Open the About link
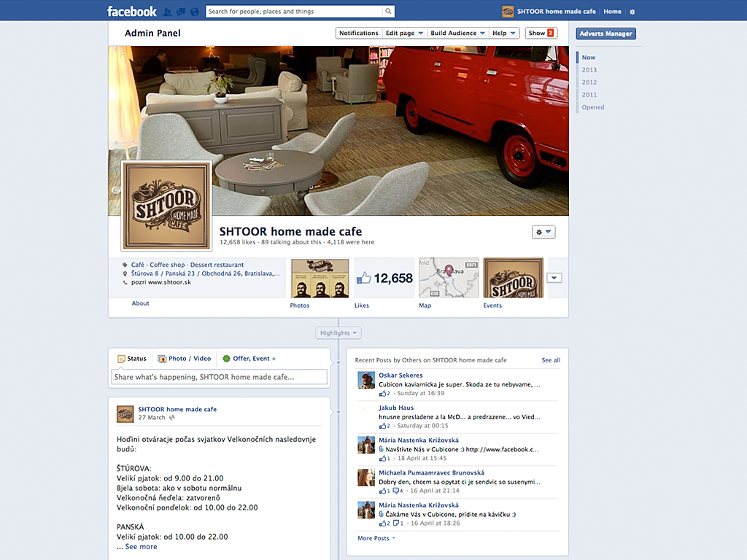Screen dimensions: 747x560 pyautogui.click(x=141, y=303)
